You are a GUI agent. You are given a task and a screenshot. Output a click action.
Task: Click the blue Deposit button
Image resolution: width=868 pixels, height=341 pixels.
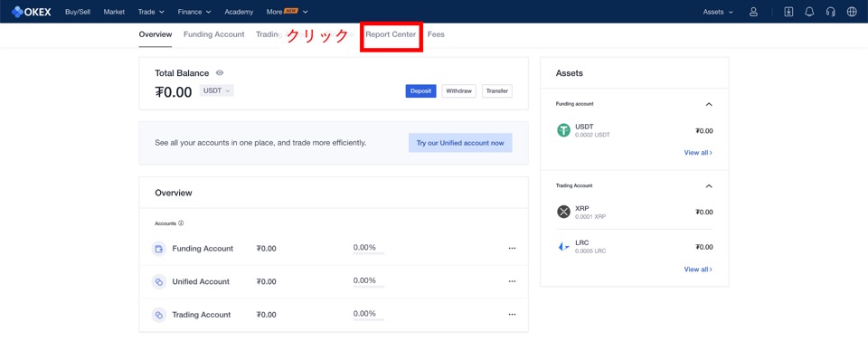[420, 90]
